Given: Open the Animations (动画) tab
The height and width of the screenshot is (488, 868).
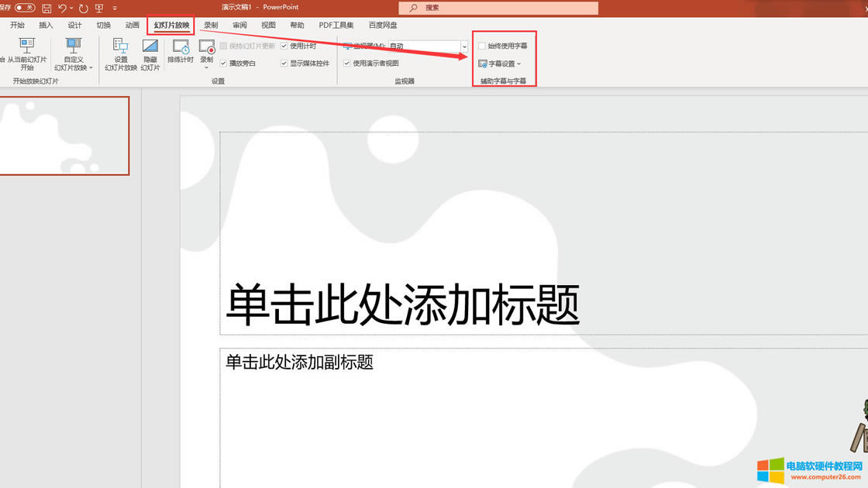Looking at the screenshot, I should click(x=133, y=26).
